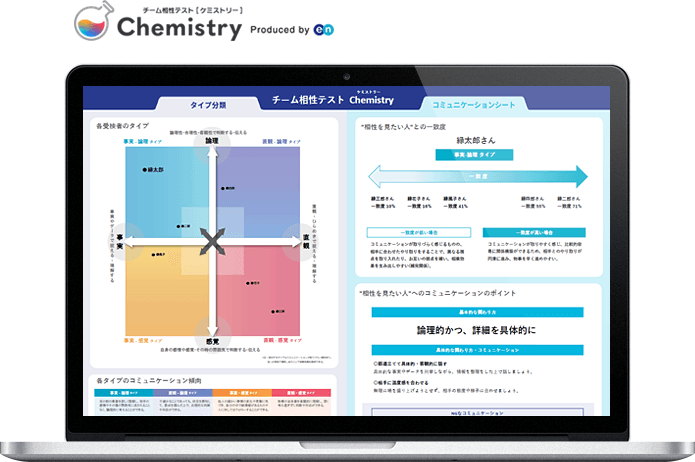Screen dimensions: 695x462
Task: Click the 論理 circle at chart top
Action: point(211,142)
